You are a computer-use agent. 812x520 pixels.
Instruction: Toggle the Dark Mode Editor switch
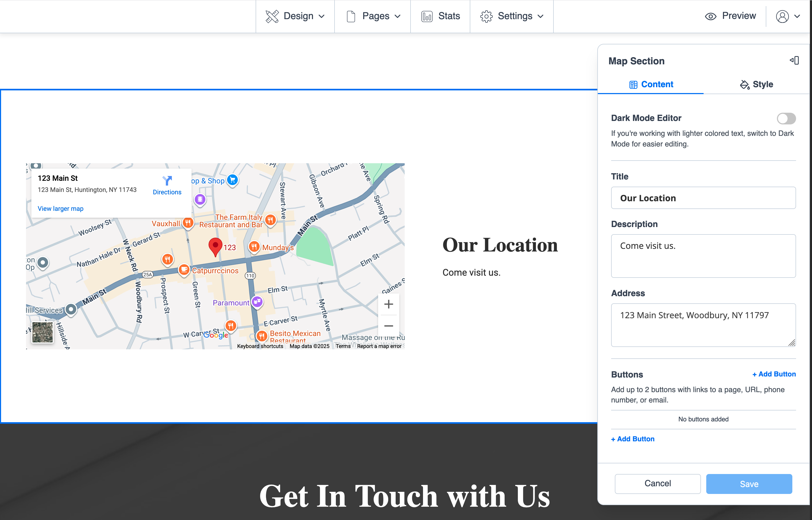pos(786,119)
